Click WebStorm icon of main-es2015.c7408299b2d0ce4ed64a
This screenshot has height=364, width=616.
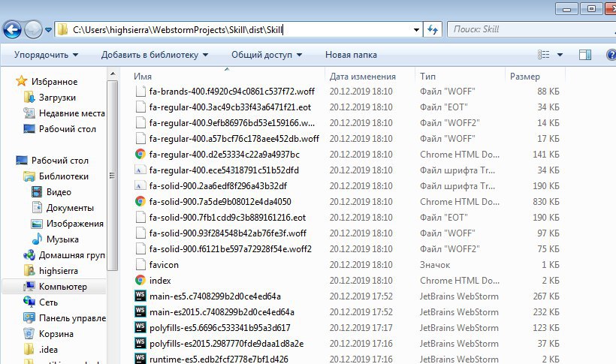(140, 311)
